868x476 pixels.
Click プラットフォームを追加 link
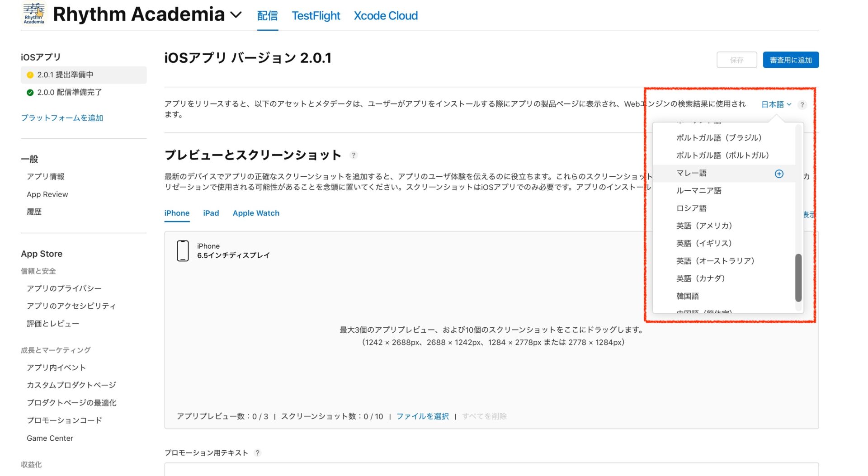tap(62, 118)
